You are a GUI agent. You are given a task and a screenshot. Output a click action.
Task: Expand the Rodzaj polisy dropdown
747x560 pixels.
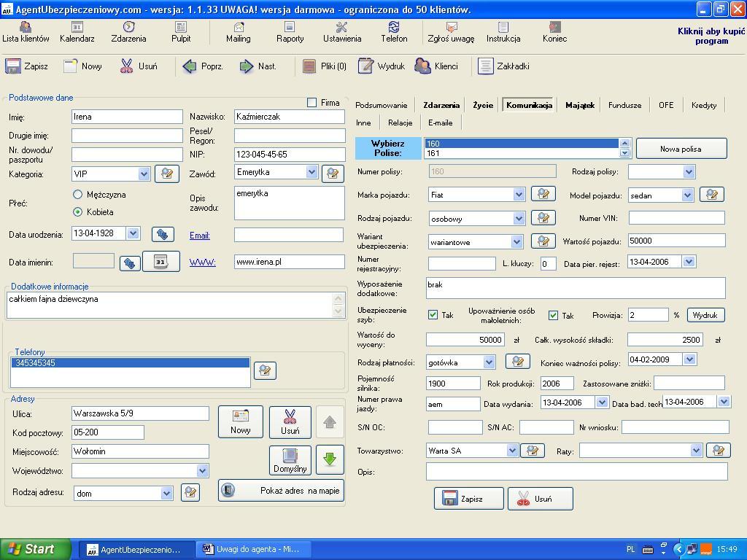689,172
